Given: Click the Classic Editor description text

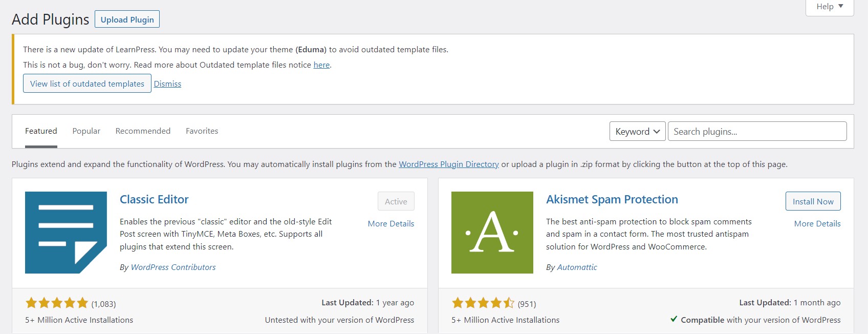Looking at the screenshot, I should tap(226, 234).
